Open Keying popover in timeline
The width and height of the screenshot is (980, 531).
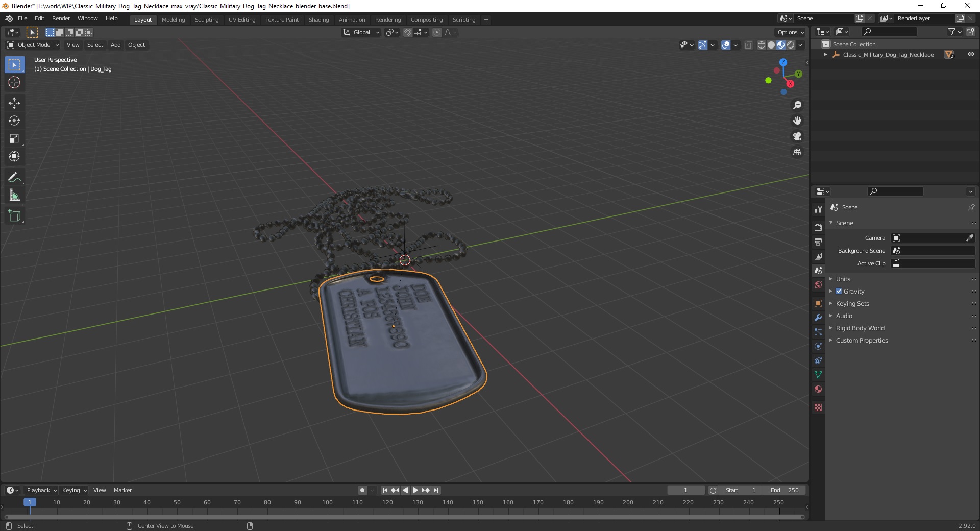(x=74, y=490)
